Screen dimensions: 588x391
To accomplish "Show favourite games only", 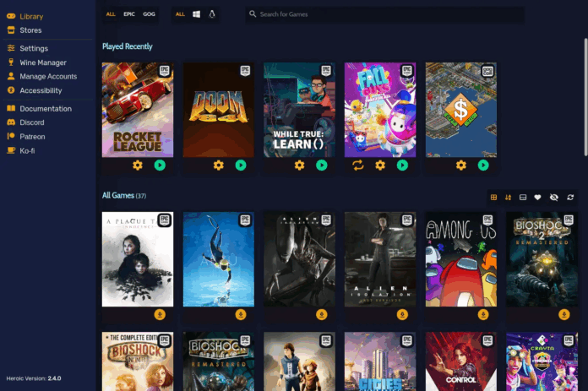I will click(537, 197).
